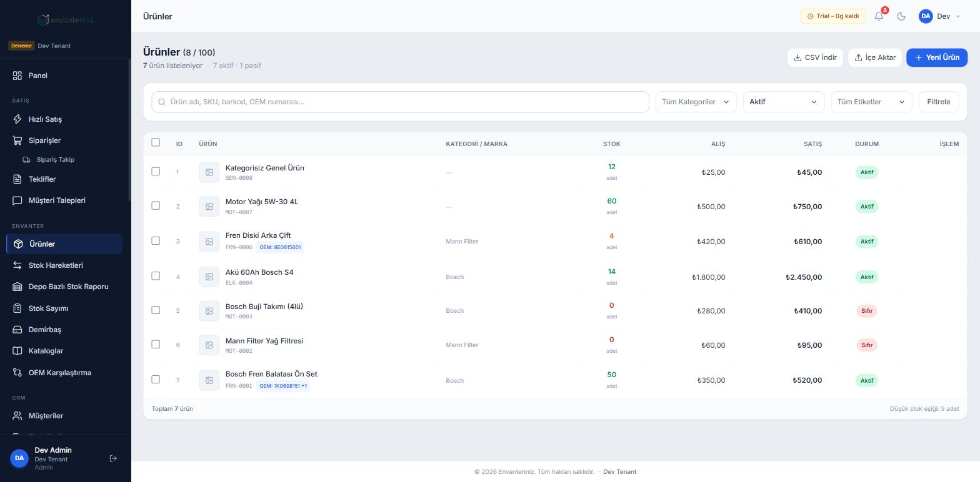Click the Kataloglar book icon
The height and width of the screenshot is (482, 980).
[17, 351]
